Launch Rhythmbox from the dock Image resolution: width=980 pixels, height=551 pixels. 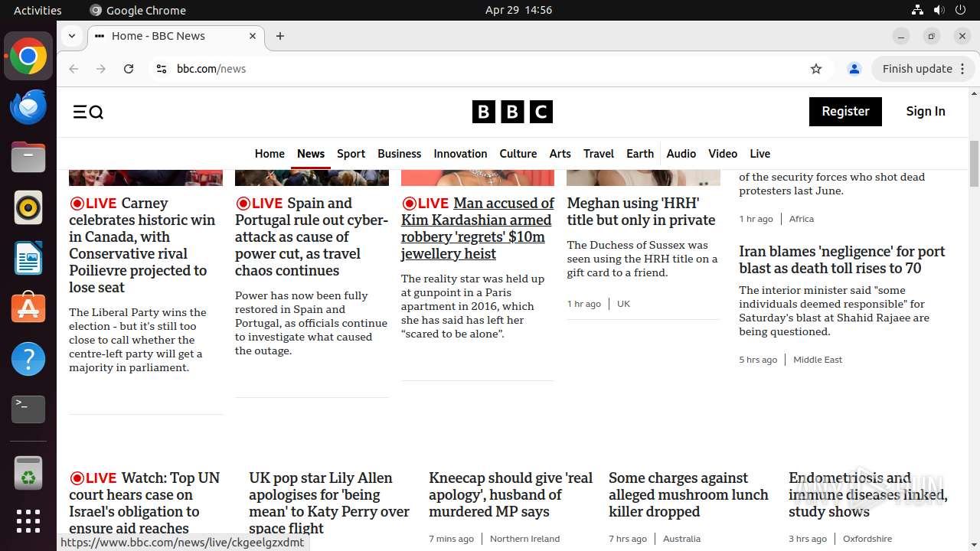click(x=28, y=207)
